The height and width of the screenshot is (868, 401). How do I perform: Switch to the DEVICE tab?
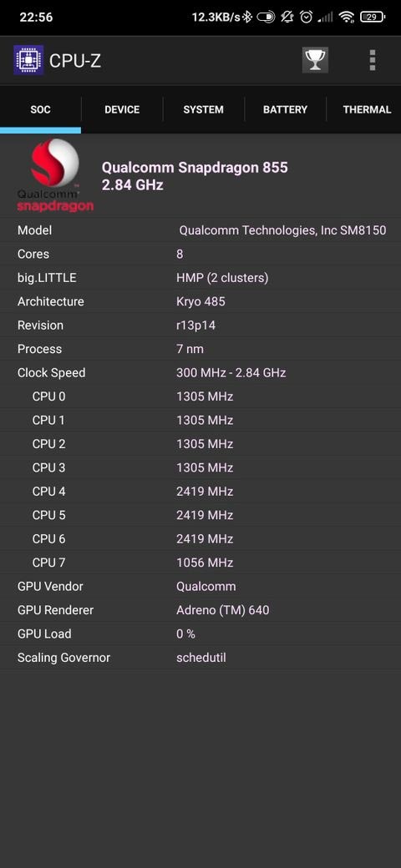tap(122, 109)
